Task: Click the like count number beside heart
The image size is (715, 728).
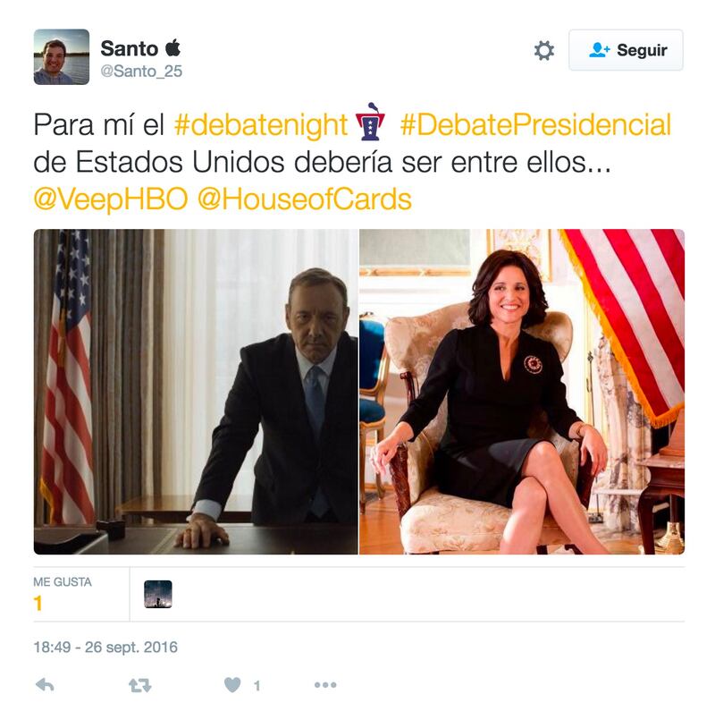Action: point(257,685)
